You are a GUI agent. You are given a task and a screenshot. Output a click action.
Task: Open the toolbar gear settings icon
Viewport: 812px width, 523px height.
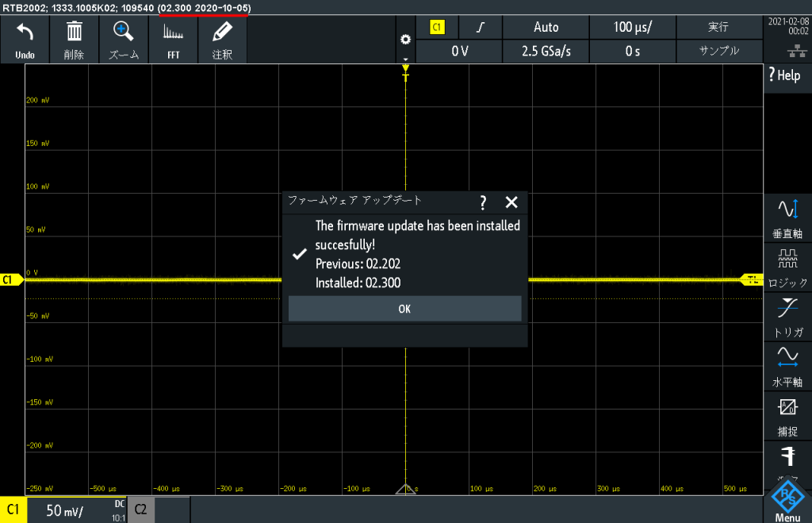click(x=406, y=40)
